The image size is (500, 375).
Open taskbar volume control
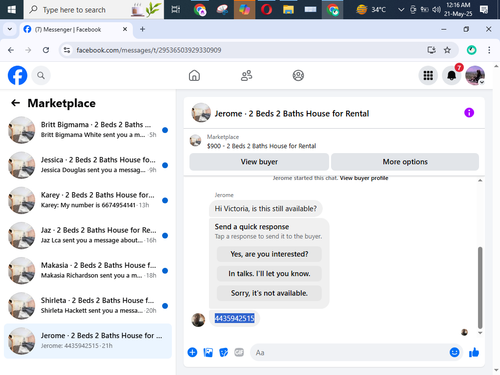pos(436,9)
